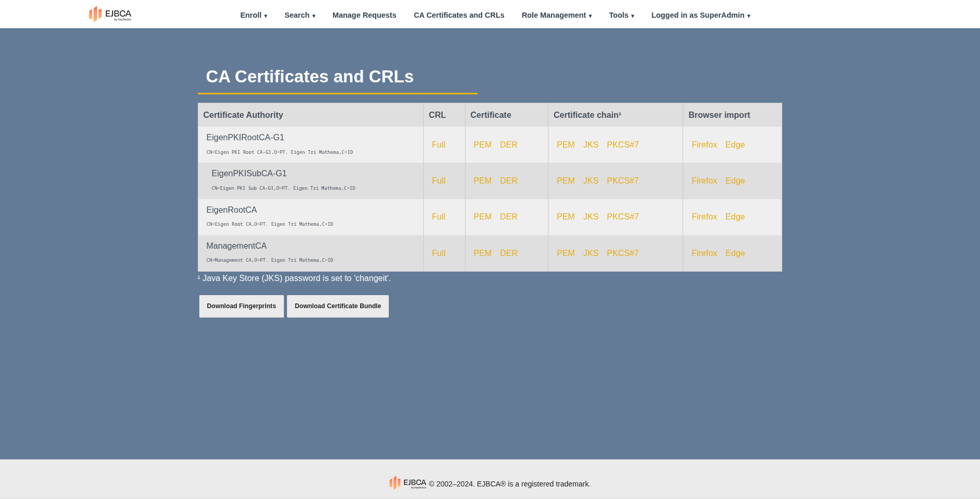980x499 pixels.
Task: Import EigenRootCA into Edge
Action: click(x=735, y=217)
